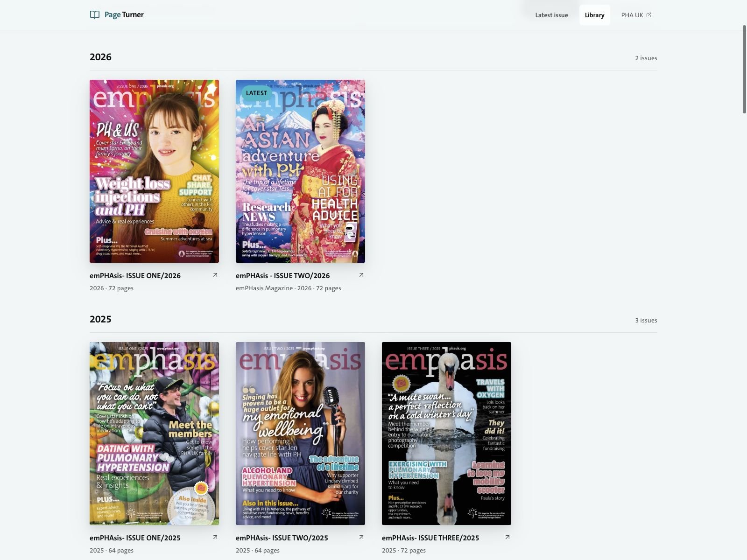
Task: Click the Page Turner book logo icon
Action: coord(95,15)
